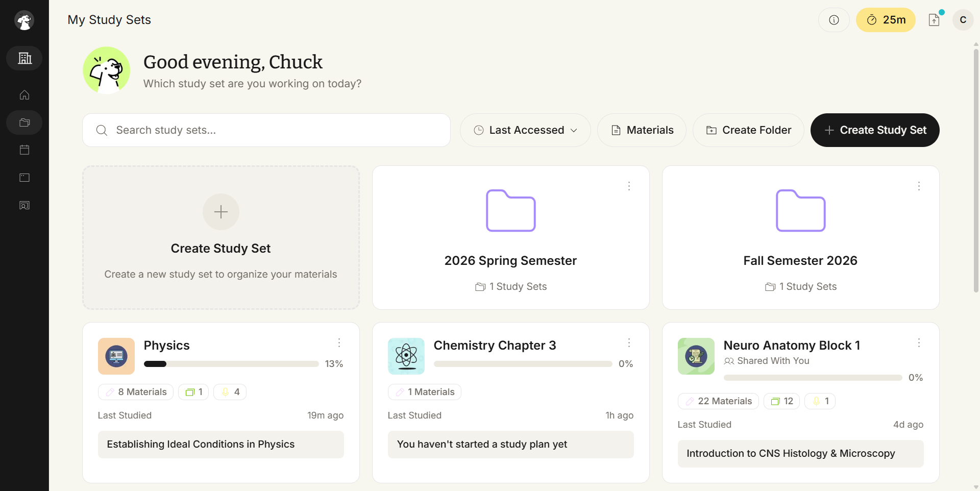This screenshot has width=980, height=491.
Task: Click the Create Folder button
Action: pyautogui.click(x=748, y=130)
